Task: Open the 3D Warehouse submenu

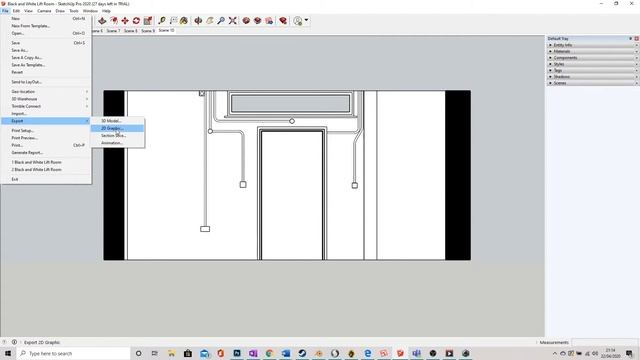Action: point(46,99)
